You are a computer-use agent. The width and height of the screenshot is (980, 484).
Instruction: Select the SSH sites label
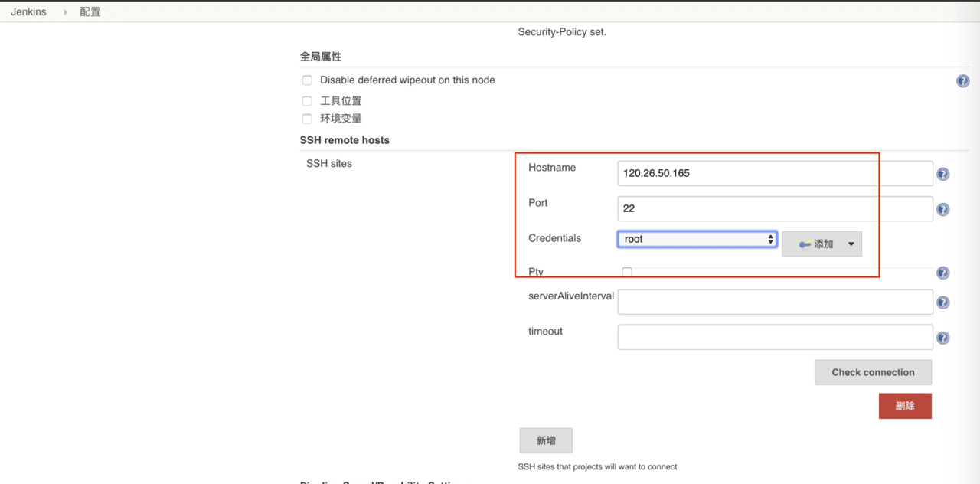tap(329, 163)
